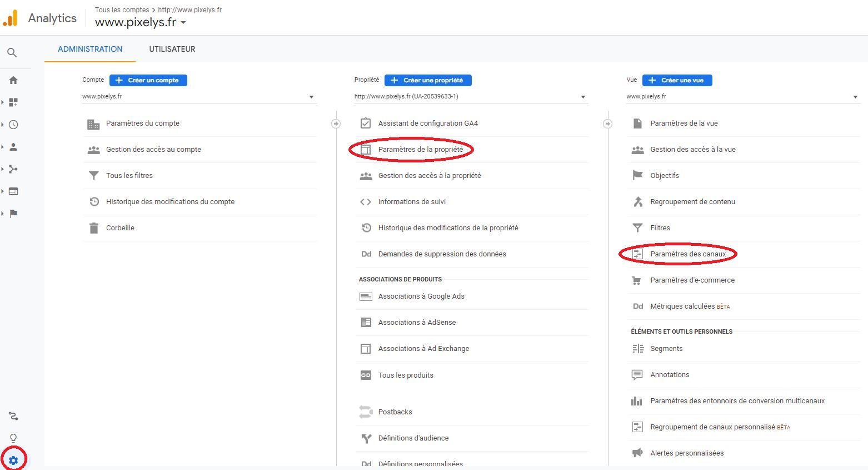The height and width of the screenshot is (470, 868).
Task: Click the building icon for Paramètres du compte
Action: tap(93, 124)
